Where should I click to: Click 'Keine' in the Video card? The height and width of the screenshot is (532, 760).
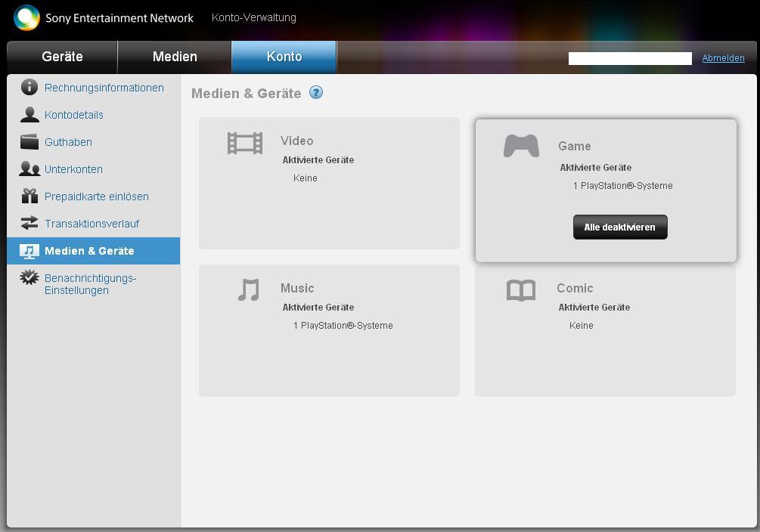pyautogui.click(x=306, y=178)
